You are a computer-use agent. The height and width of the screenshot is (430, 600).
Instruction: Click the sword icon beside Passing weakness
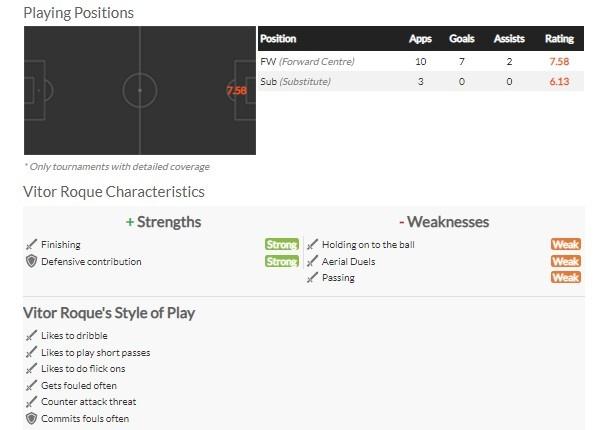312,278
